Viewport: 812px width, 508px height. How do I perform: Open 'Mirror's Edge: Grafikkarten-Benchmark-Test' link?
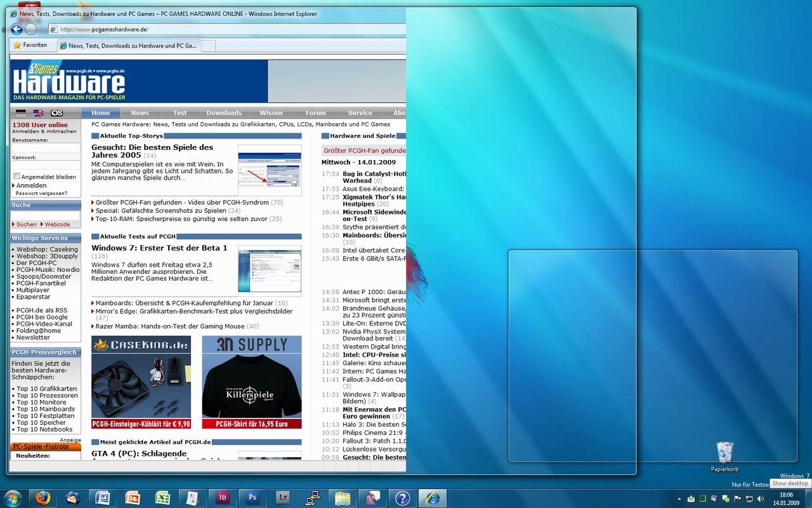tap(194, 311)
